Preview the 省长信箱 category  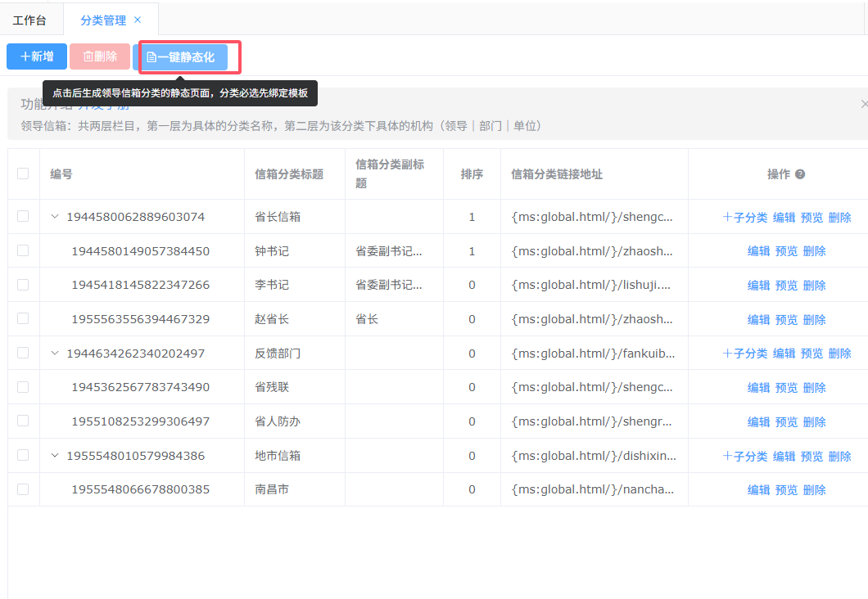pyautogui.click(x=811, y=218)
